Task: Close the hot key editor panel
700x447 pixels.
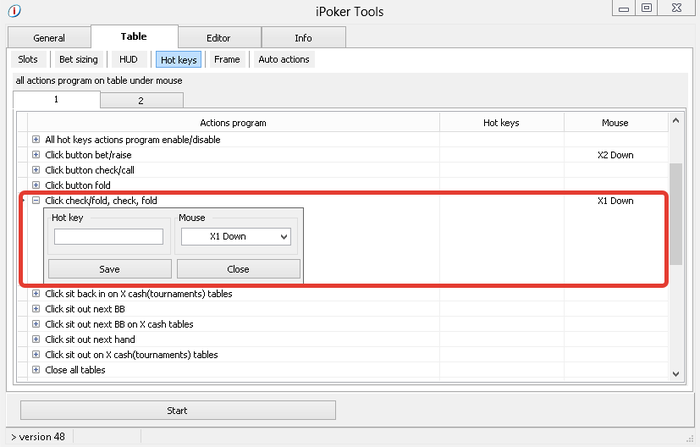Action: pos(238,269)
